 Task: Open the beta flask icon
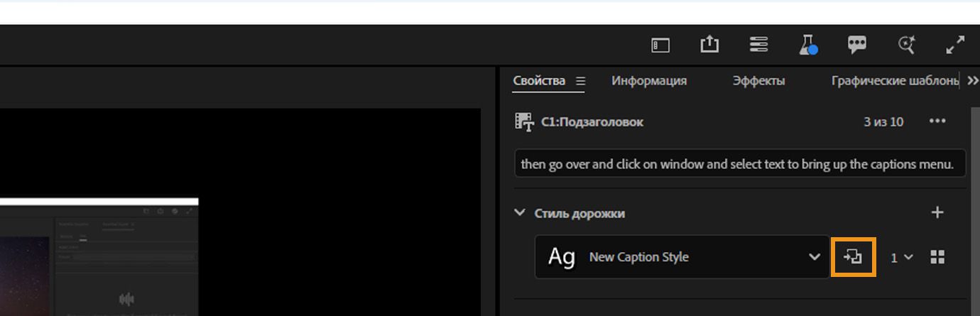coord(807,45)
